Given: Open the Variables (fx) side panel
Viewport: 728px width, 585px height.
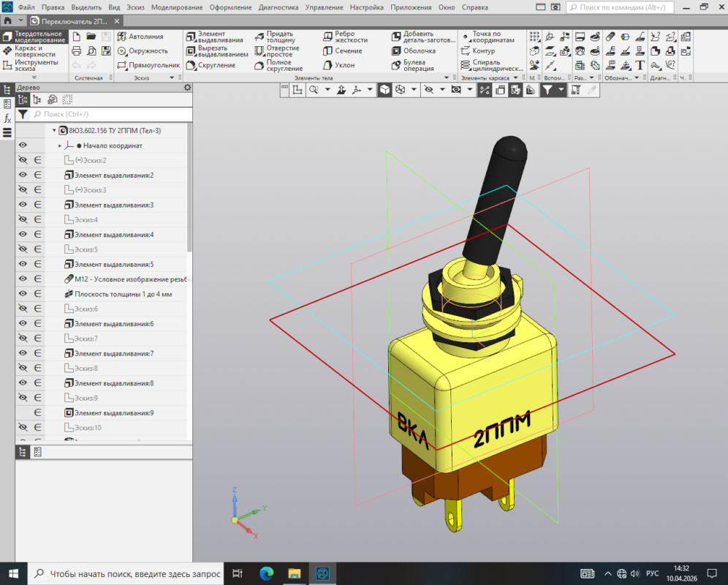Looking at the screenshot, I should (x=7, y=118).
